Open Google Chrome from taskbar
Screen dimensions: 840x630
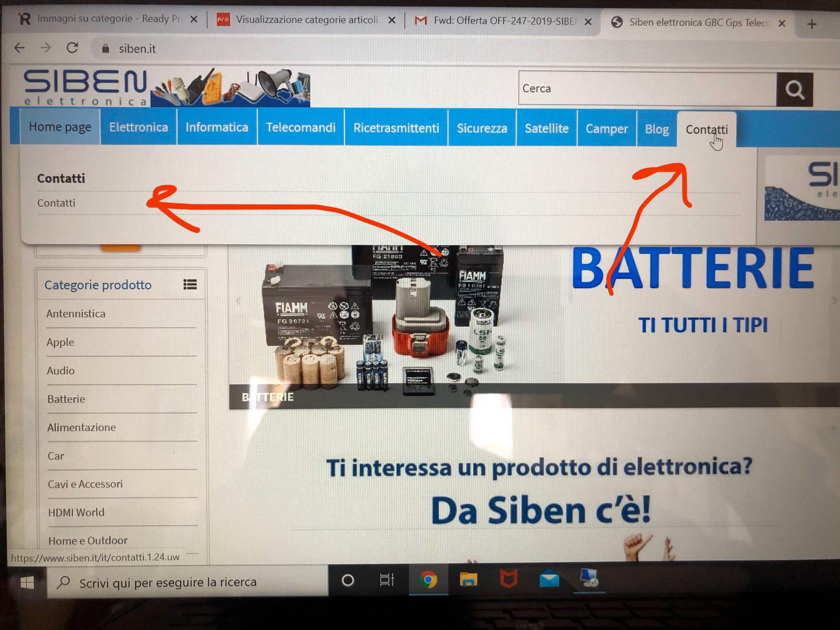428,580
